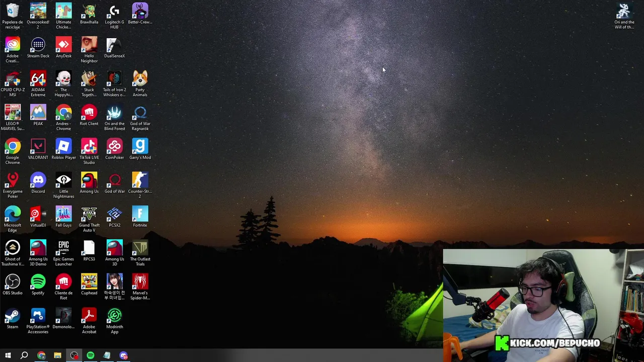Select the Ultimate Chicken desktop shortcut
Screen dimensions: 644x362
pos(63,16)
